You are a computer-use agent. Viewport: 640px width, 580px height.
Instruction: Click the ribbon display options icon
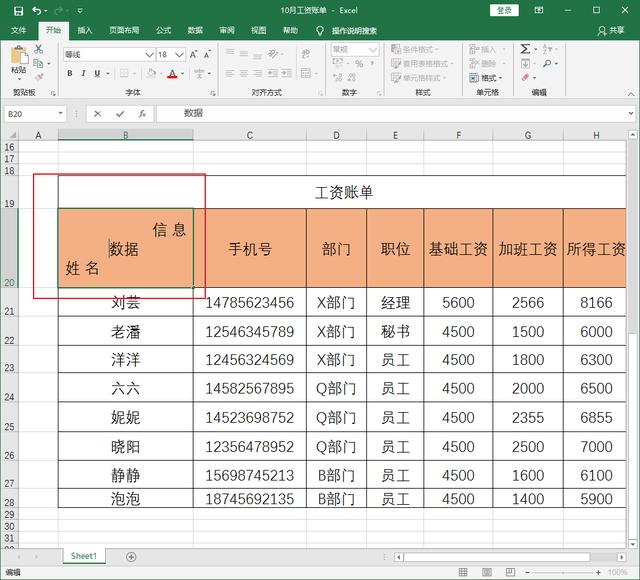click(539, 11)
